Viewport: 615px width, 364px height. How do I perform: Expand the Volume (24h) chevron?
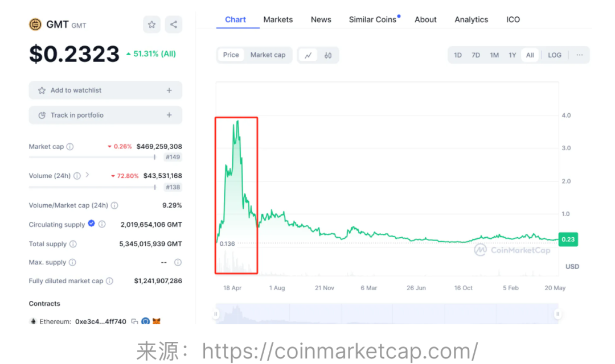tap(87, 175)
